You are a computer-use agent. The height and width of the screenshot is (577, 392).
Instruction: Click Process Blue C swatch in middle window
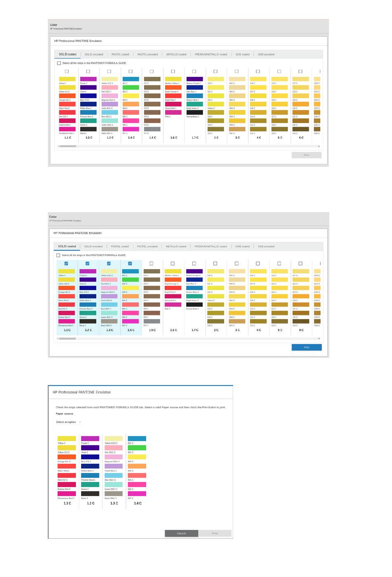88,305
